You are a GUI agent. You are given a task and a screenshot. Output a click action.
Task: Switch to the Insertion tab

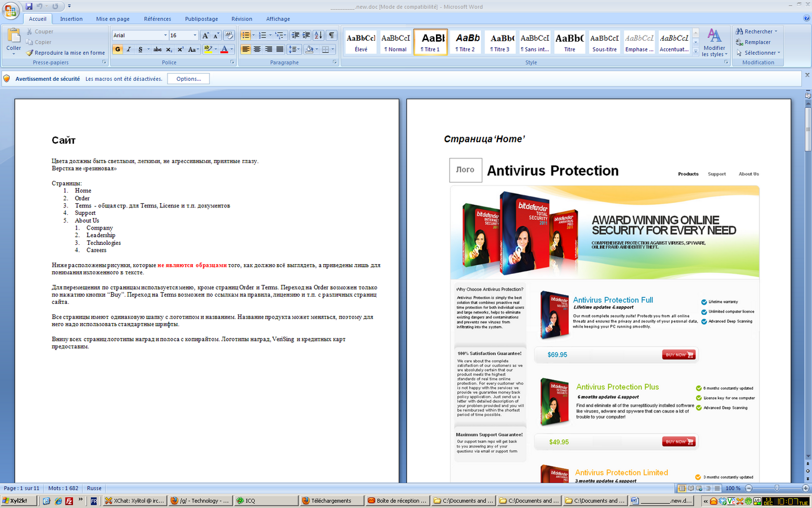tap(71, 19)
